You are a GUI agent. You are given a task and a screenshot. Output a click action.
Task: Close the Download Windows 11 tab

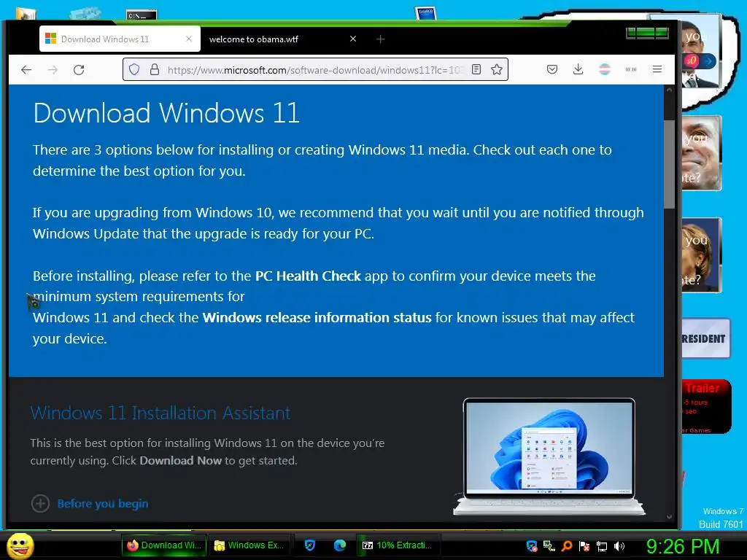click(x=189, y=39)
